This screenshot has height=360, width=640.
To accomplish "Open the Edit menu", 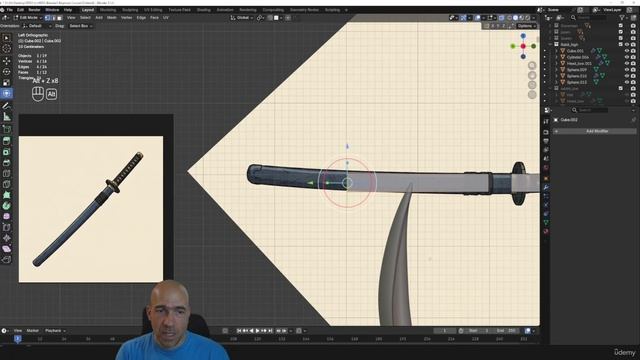I will [x=20, y=10].
